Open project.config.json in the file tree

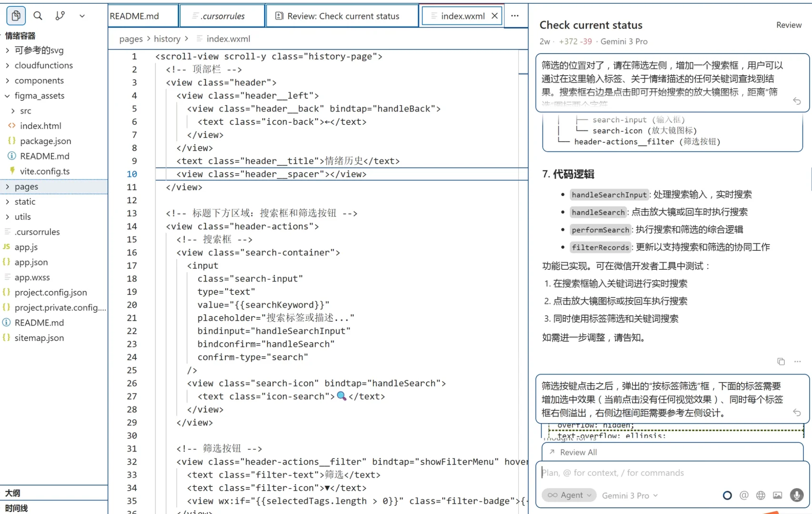(54, 292)
